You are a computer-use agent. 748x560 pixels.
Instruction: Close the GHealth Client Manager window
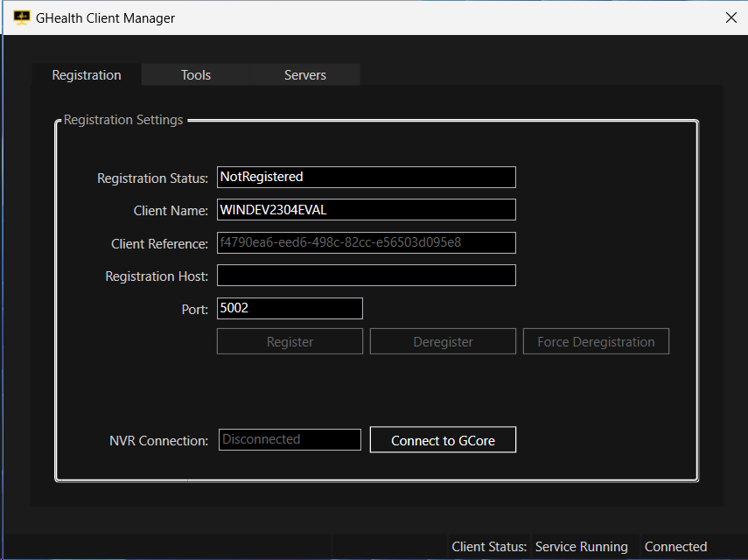(731, 17)
